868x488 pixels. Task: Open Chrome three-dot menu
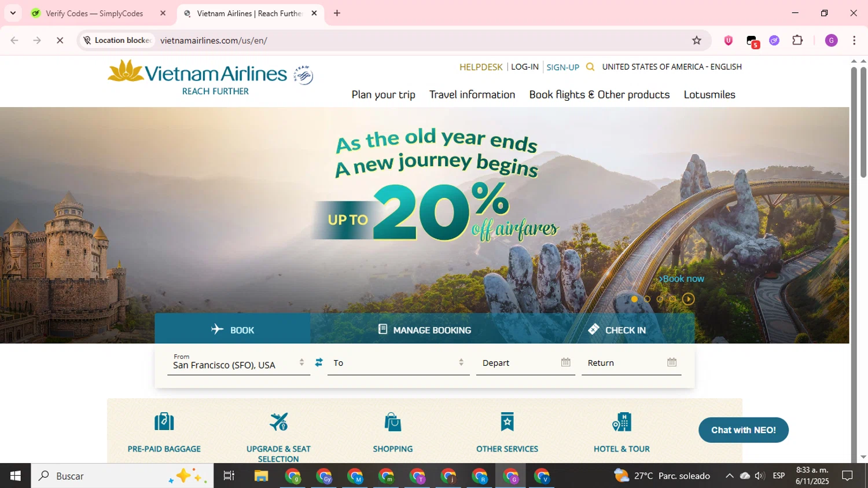[854, 41]
